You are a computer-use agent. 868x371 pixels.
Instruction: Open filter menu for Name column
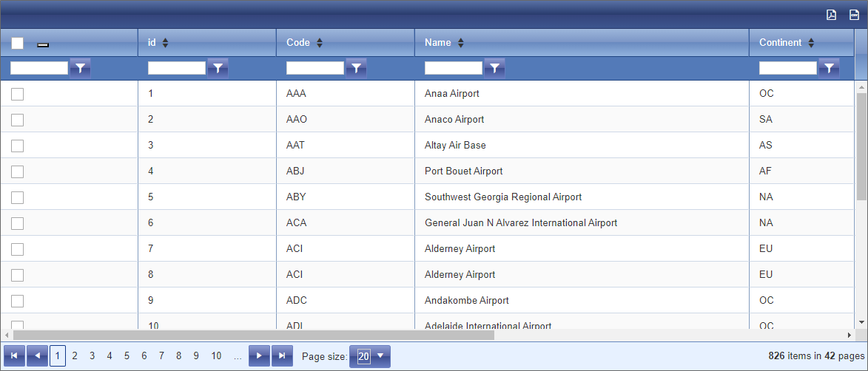click(494, 68)
